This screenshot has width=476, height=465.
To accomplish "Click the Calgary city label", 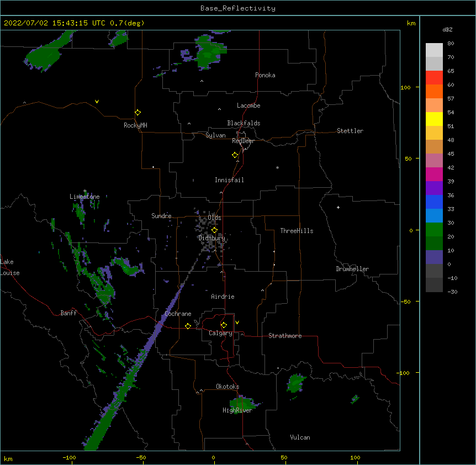I will 220,333.
